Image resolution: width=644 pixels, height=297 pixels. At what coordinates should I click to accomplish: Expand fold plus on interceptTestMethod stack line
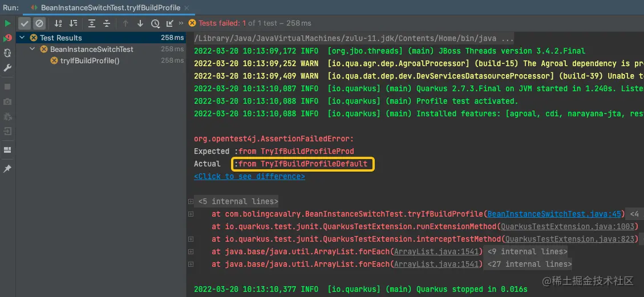190,239
